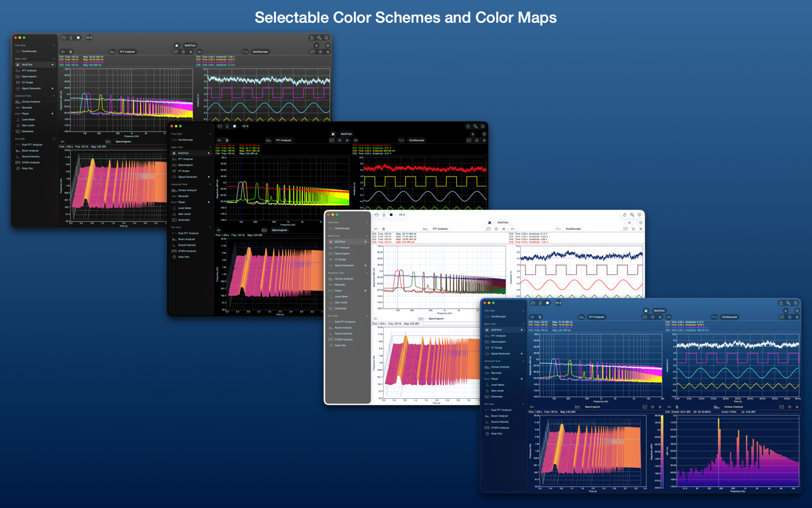Click the MultiTool title button in gray window
This screenshot has height=508, width=812.
point(190,46)
